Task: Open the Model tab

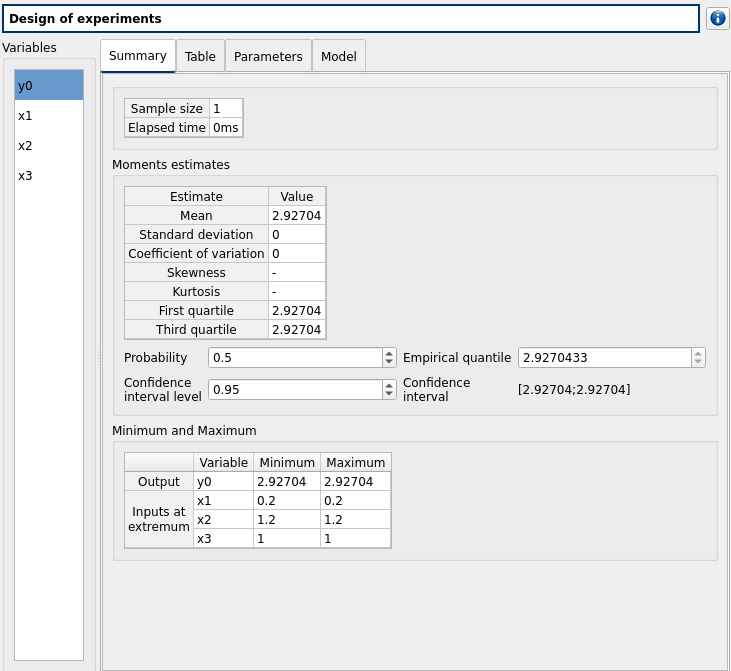Action: pos(338,56)
